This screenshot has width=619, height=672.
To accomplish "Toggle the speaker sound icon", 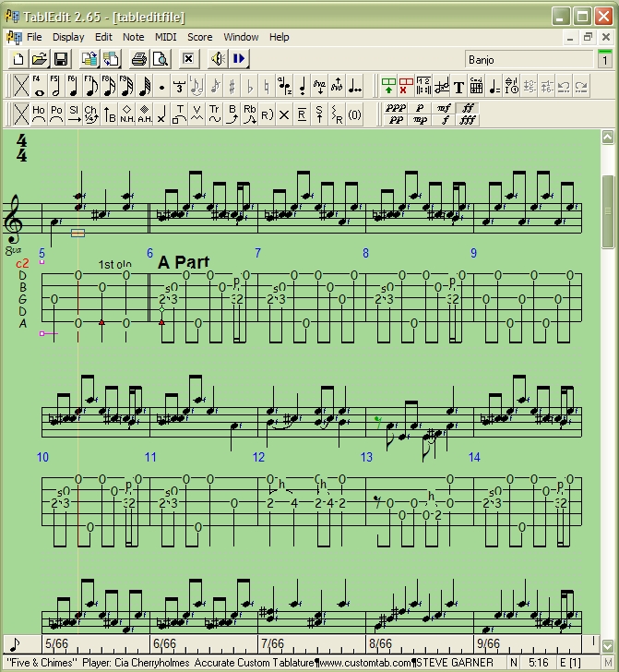I will (x=217, y=59).
